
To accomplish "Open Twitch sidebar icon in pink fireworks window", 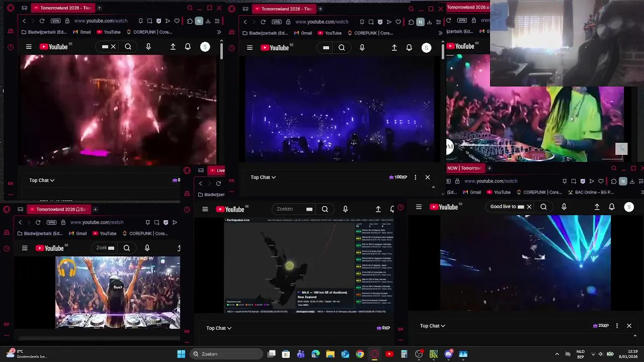I will pos(11,31).
